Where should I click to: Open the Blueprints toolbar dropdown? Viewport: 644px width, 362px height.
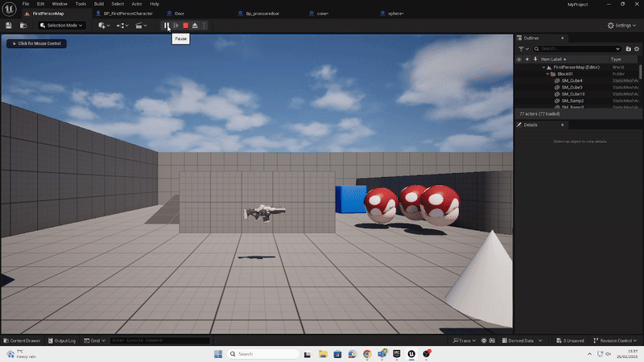(x=122, y=26)
